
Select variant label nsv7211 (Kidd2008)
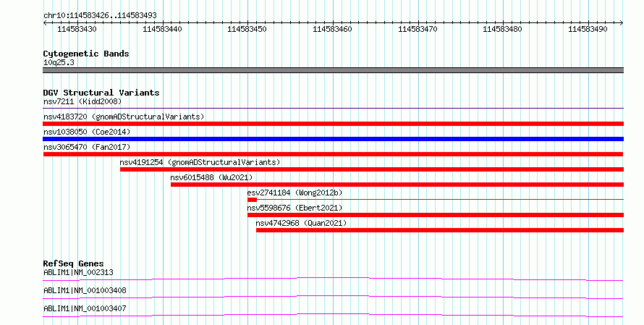(82, 101)
